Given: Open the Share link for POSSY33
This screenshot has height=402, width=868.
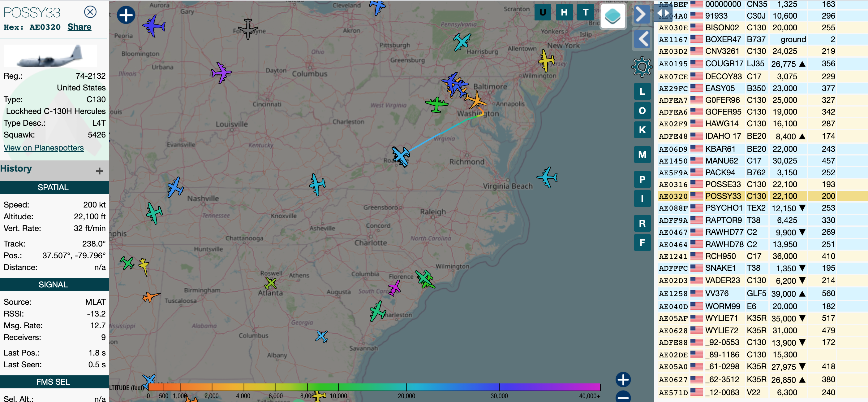Looking at the screenshot, I should click(x=79, y=27).
